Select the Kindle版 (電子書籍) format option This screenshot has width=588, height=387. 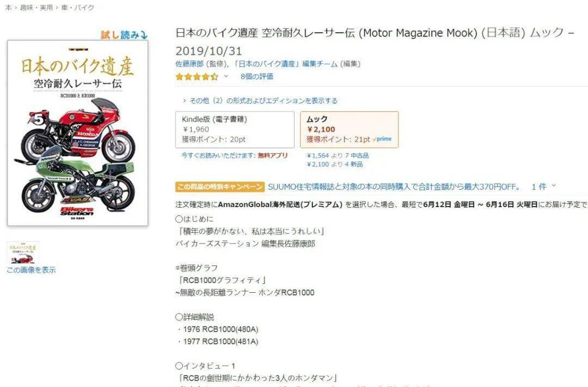click(235, 130)
